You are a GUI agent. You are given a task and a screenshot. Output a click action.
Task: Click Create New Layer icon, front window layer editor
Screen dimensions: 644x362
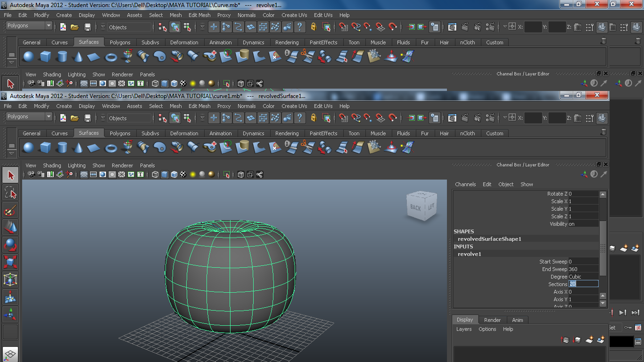click(589, 339)
